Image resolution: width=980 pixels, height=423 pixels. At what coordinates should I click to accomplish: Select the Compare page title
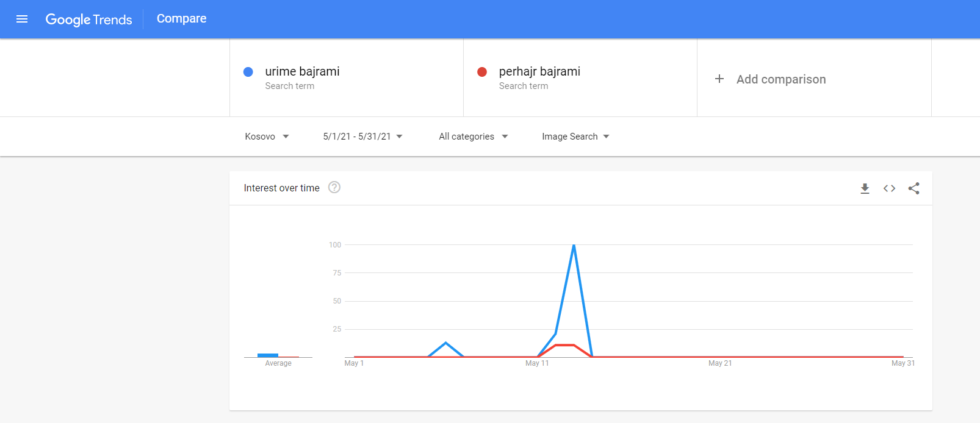coord(181,19)
